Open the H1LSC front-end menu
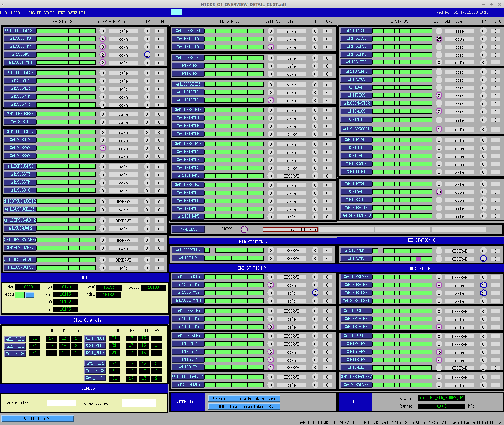This screenshot has height=425, width=504. pos(356,156)
